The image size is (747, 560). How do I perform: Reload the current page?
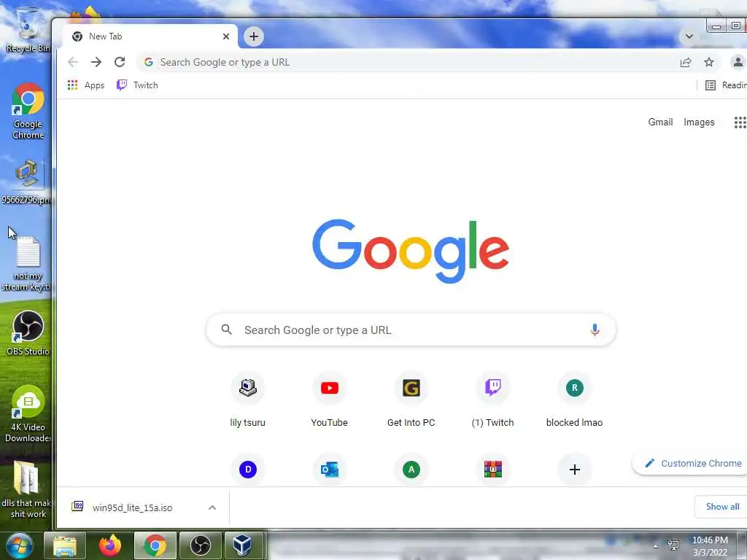click(x=120, y=62)
